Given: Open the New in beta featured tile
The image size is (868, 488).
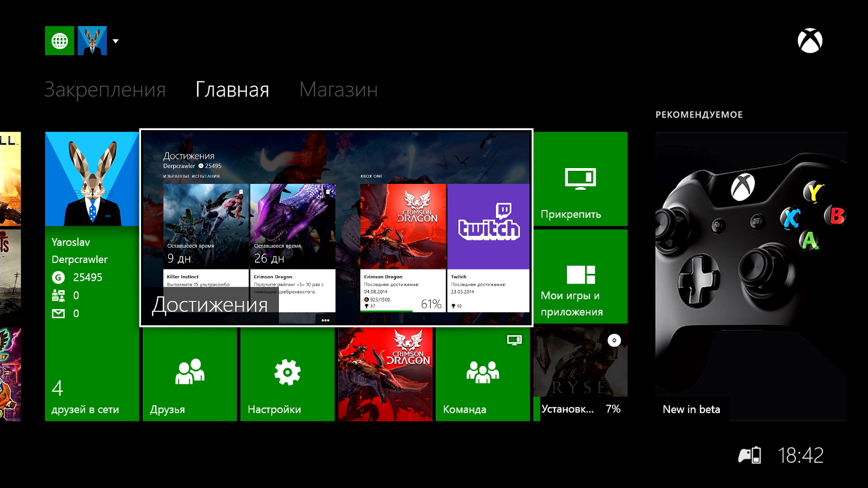Looking at the screenshot, I should tap(751, 277).
